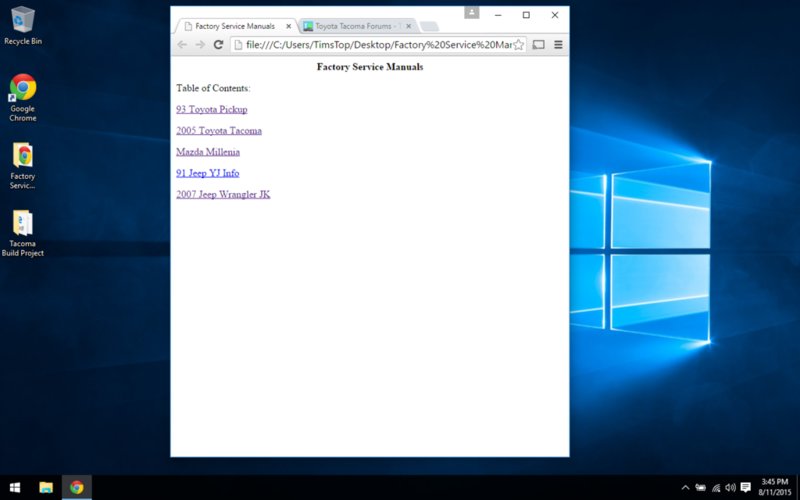Open Tacoma Build Project folder icon
800x500 pixels.
pyautogui.click(x=22, y=233)
